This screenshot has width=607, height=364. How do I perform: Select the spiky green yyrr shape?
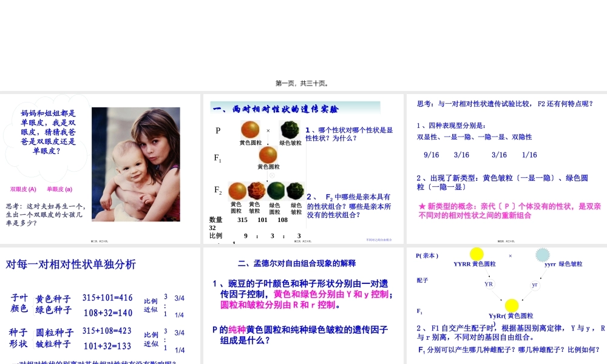543,255
